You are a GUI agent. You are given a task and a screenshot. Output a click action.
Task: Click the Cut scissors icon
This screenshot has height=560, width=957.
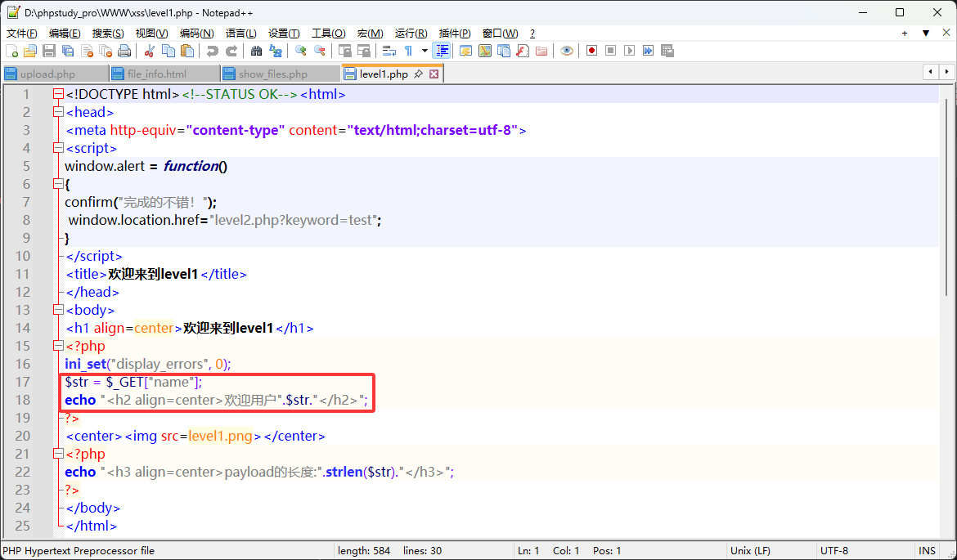pos(149,51)
